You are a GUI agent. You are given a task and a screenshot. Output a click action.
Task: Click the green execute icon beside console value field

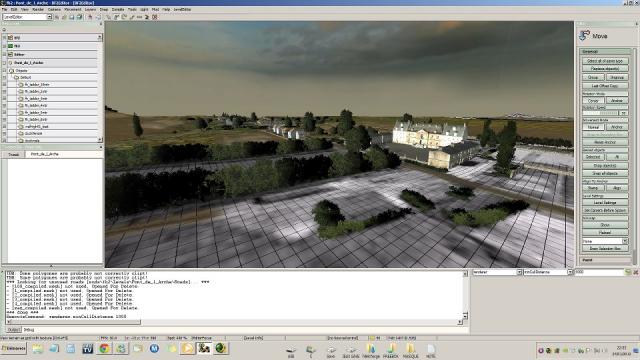click(628, 272)
